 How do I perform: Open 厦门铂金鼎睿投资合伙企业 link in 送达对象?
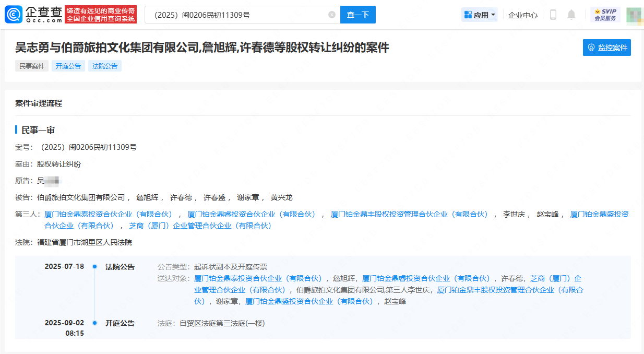tap(426, 278)
